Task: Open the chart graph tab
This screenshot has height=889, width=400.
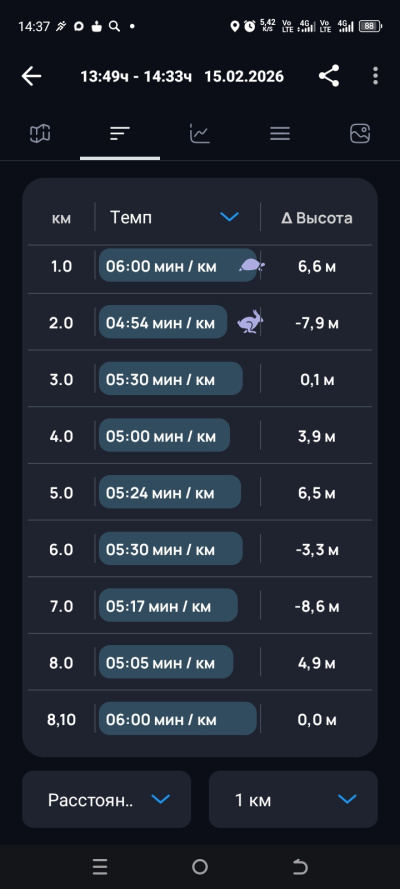Action: [x=199, y=134]
